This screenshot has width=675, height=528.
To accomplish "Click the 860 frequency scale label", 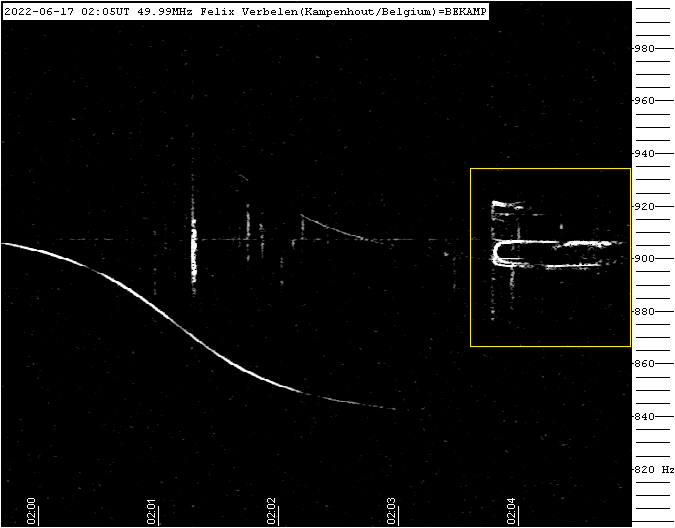I will [x=644, y=363].
